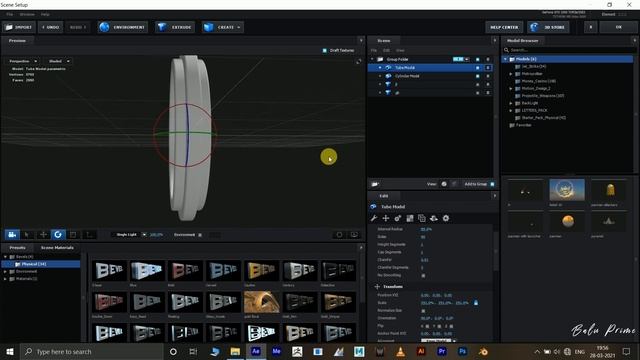Open Photoshop from the taskbar
This screenshot has height=360, width=640.
click(462, 351)
